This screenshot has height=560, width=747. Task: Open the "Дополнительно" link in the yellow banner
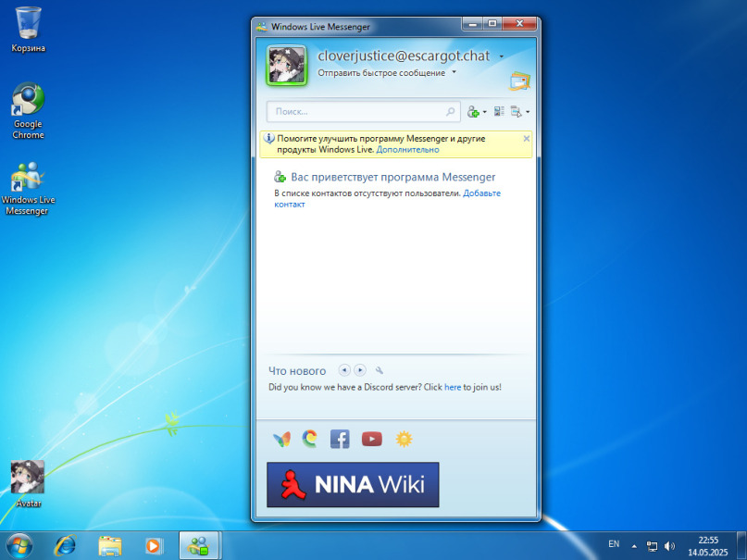point(407,150)
